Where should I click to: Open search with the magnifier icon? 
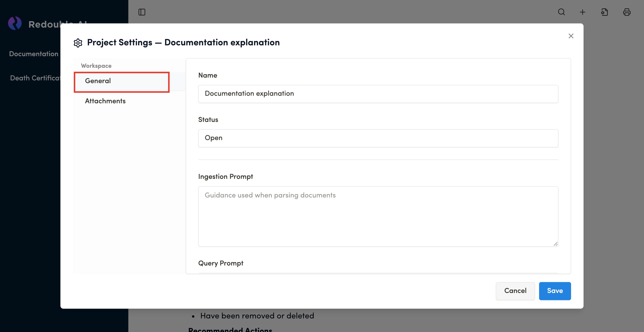point(561,12)
